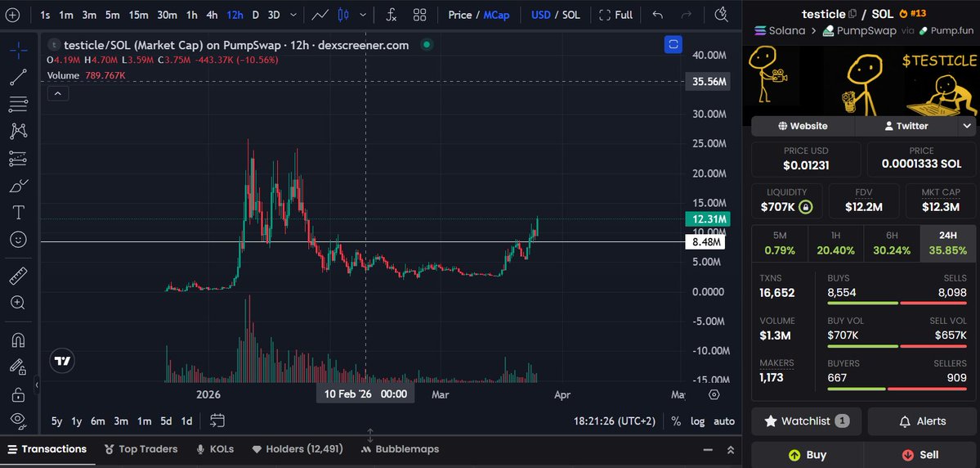Set timeframe to 4h
Image resolution: width=980 pixels, height=468 pixels.
click(212, 15)
